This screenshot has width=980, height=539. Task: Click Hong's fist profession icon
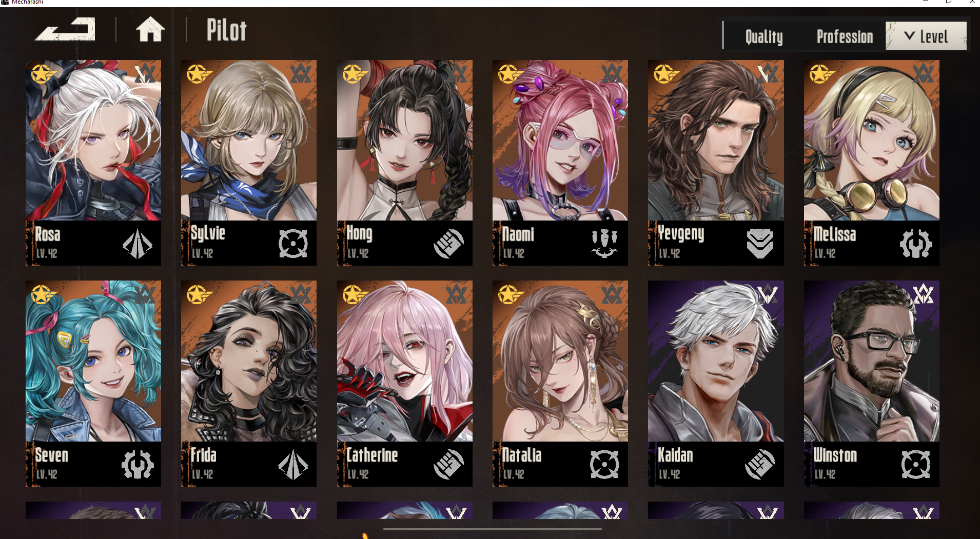pyautogui.click(x=448, y=243)
